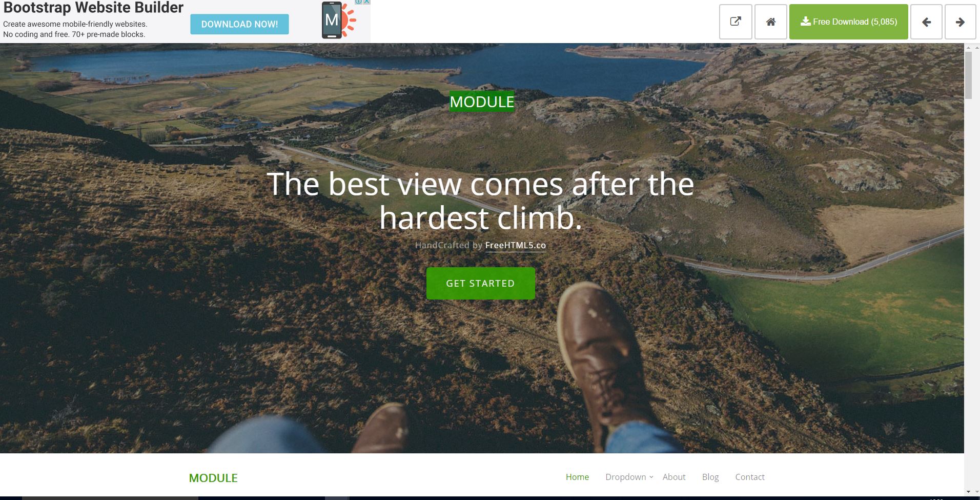Open the Contact nav item
980x500 pixels.
click(749, 477)
